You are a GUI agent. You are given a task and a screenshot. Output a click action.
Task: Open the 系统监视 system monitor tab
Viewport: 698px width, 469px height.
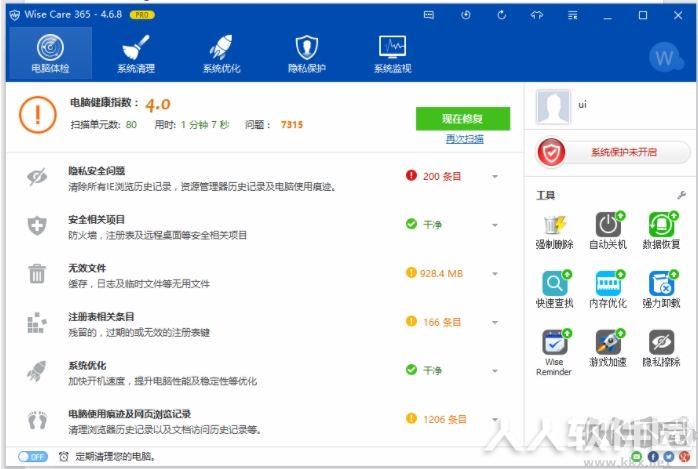pos(392,53)
